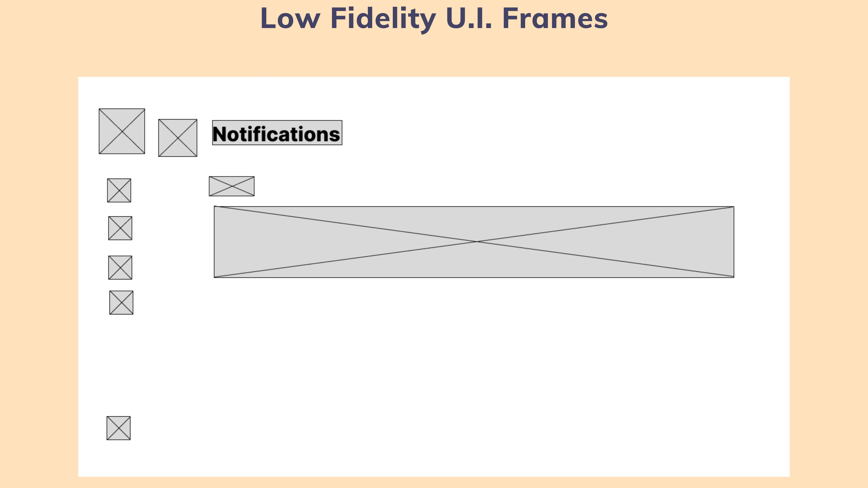Click the U.I. text in the title
The width and height of the screenshot is (868, 488).
469,19
